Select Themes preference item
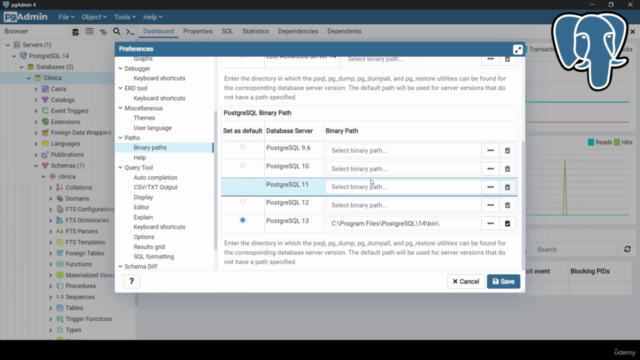Image resolution: width=640 pixels, height=360 pixels. tap(144, 118)
